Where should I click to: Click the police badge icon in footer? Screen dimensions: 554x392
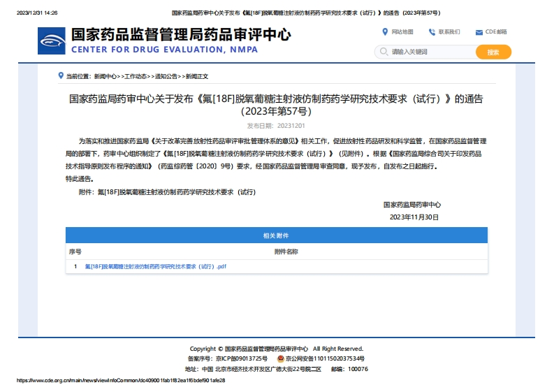coord(280,358)
